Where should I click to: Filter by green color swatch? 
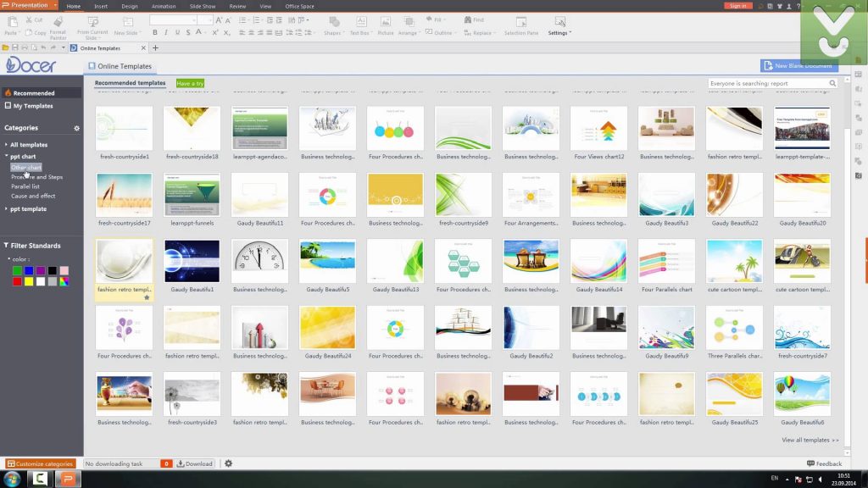[17, 270]
